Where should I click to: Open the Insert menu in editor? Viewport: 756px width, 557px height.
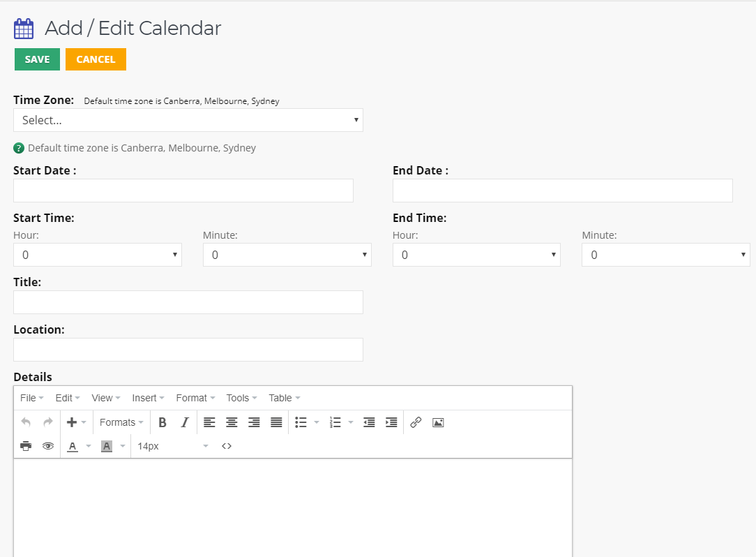148,398
